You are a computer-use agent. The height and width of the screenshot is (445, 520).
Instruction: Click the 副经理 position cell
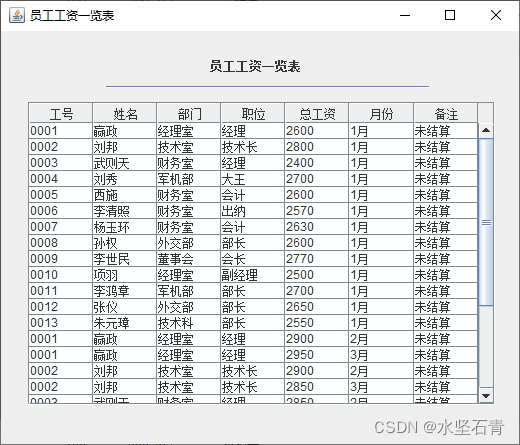click(253, 275)
